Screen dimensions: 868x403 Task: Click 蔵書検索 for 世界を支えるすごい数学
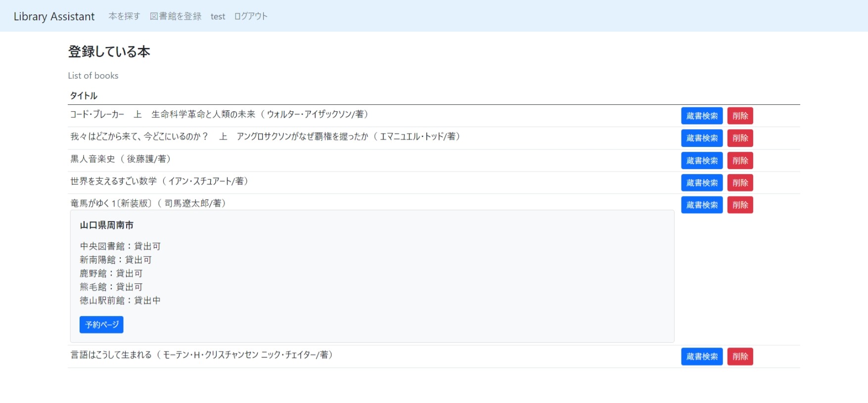point(701,183)
